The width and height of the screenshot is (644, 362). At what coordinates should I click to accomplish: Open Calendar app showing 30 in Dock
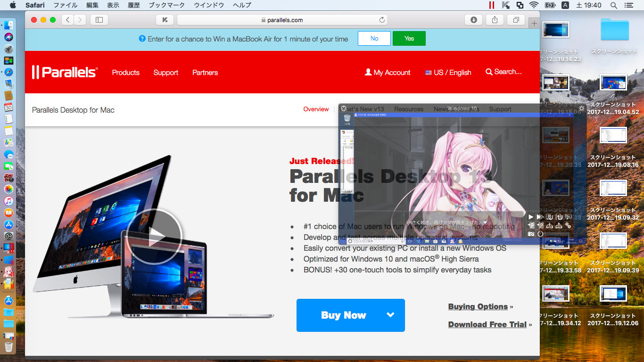click(x=8, y=107)
